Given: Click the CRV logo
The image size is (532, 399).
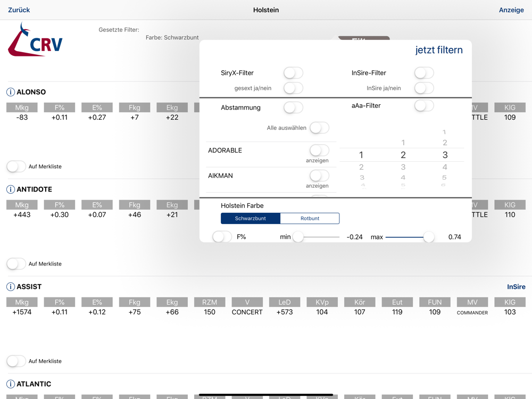Looking at the screenshot, I should [35, 40].
